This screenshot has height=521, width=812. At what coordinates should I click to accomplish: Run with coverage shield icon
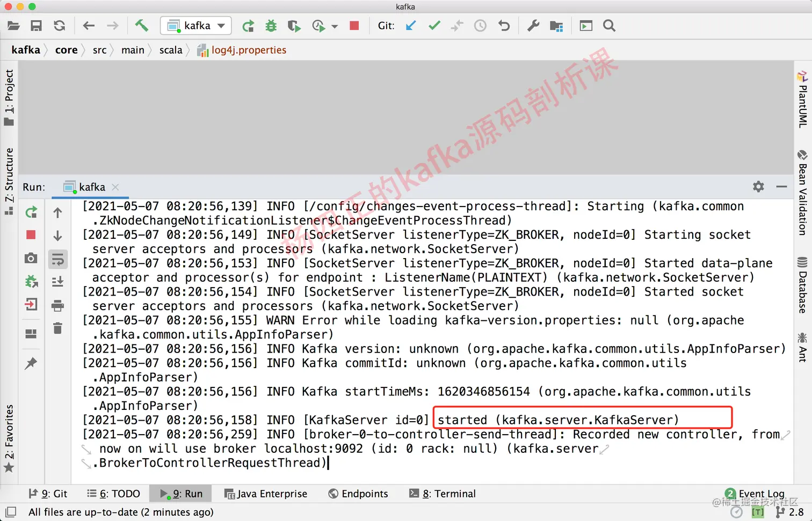[x=294, y=26]
